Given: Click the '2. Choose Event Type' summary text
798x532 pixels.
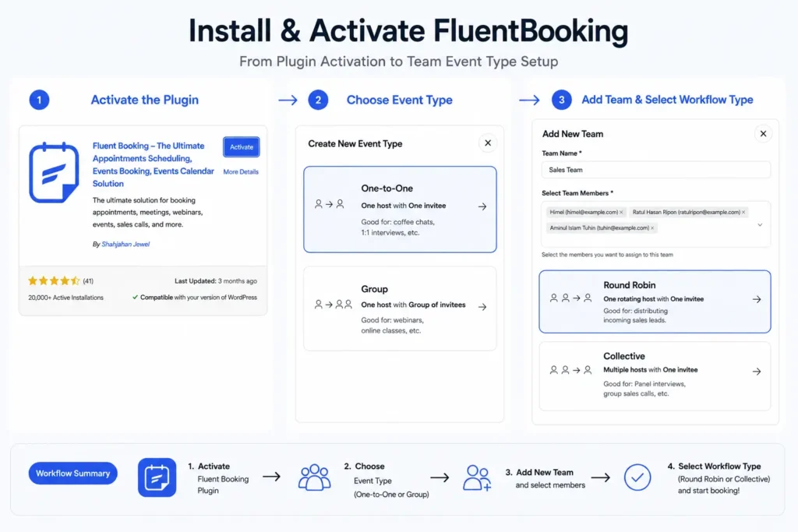Looking at the screenshot, I should (x=387, y=480).
